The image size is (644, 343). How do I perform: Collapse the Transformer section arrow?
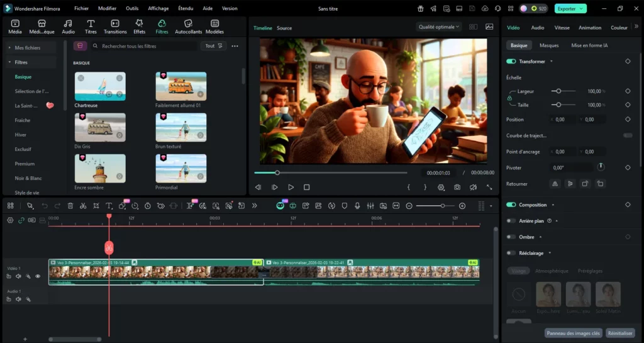[551, 61]
